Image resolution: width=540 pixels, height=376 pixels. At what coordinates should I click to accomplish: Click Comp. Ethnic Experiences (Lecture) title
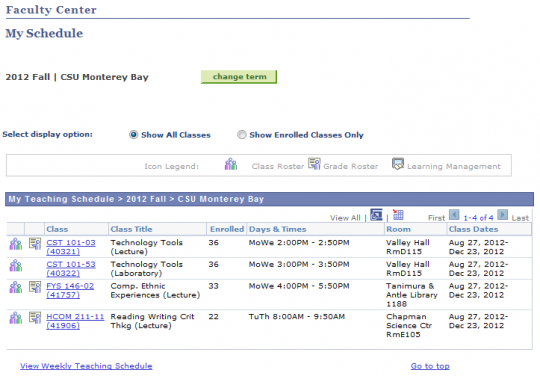coord(155,290)
